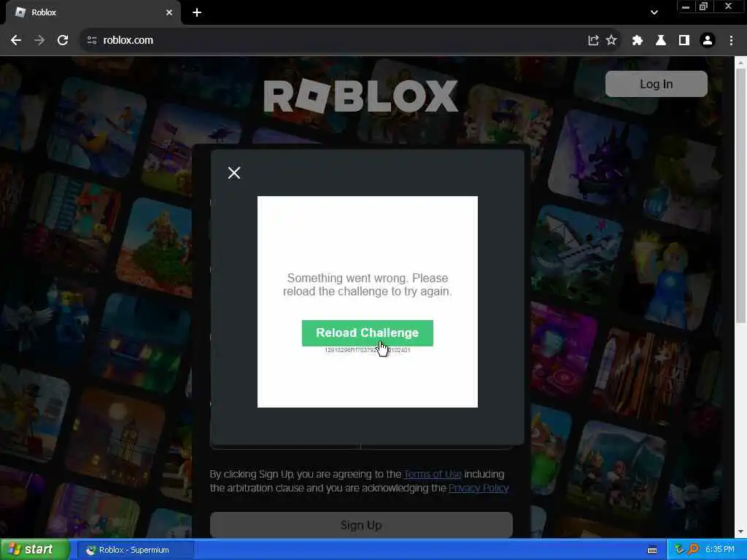The image size is (747, 560).
Task: Minimize the browser window
Action: click(x=686, y=7)
